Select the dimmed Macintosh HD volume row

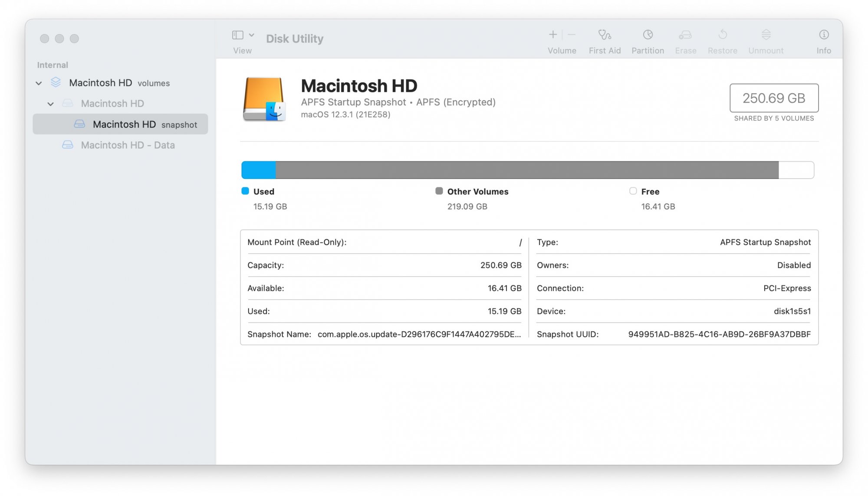(120, 104)
